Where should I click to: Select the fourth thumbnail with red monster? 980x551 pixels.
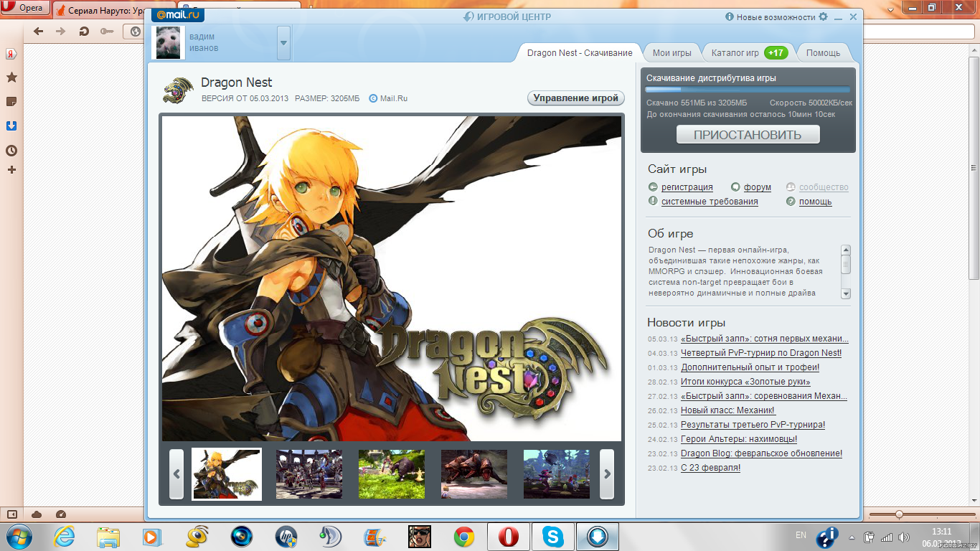pyautogui.click(x=474, y=474)
